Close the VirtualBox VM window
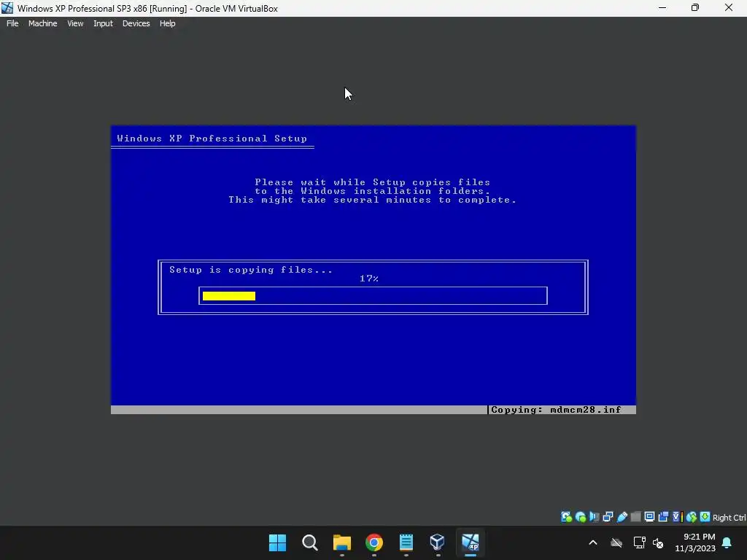The width and height of the screenshot is (747, 560). (x=729, y=8)
